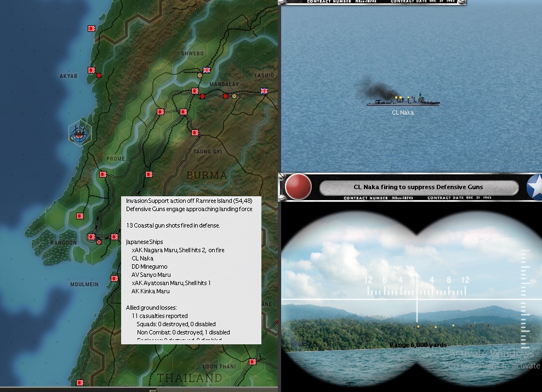Image resolution: width=542 pixels, height=392 pixels.
Task: Click 'CL Naka' entry in ship list
Action: (x=142, y=258)
